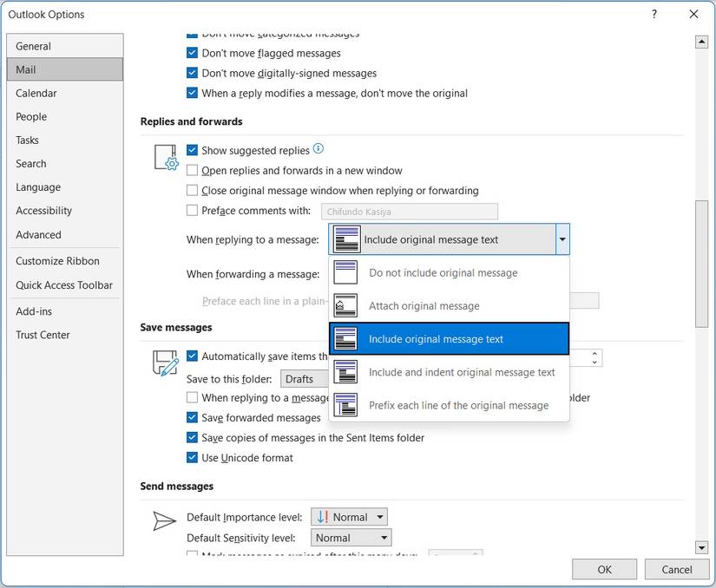Click the Cancel button

coord(677,569)
